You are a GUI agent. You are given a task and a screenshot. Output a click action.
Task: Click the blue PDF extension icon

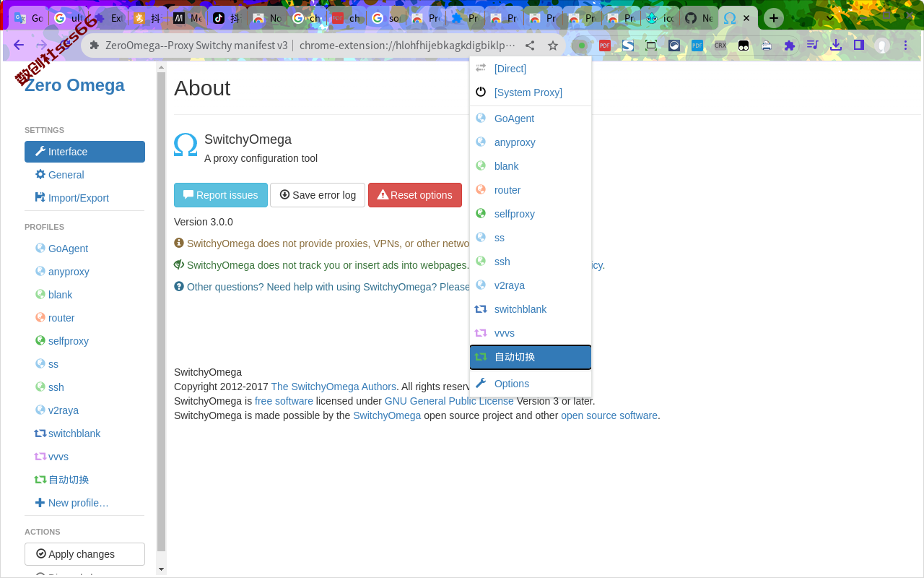[697, 46]
